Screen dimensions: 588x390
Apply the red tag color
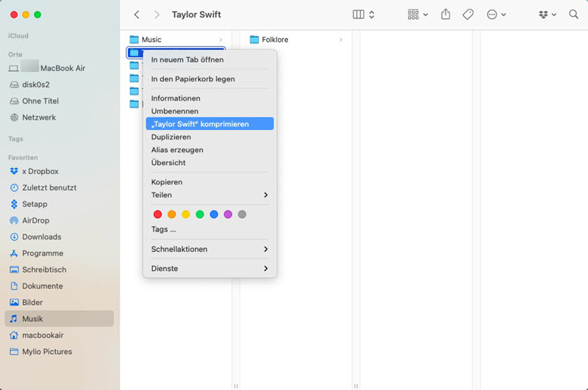[157, 214]
